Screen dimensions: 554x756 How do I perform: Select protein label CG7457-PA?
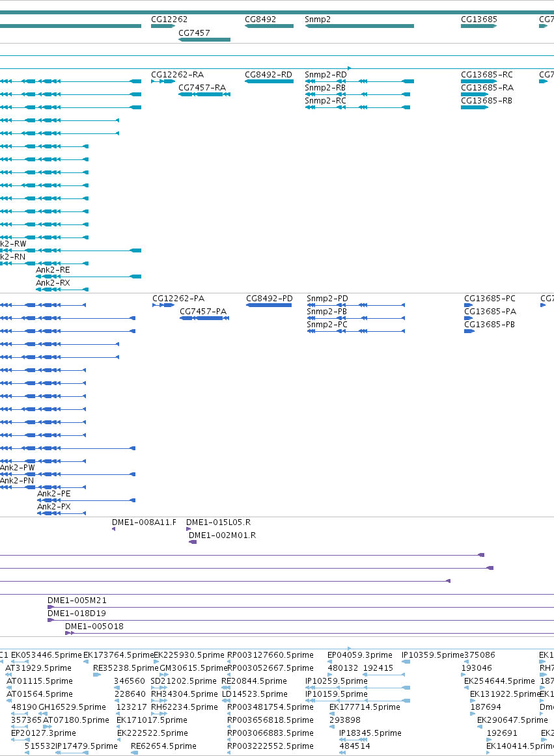202,312
